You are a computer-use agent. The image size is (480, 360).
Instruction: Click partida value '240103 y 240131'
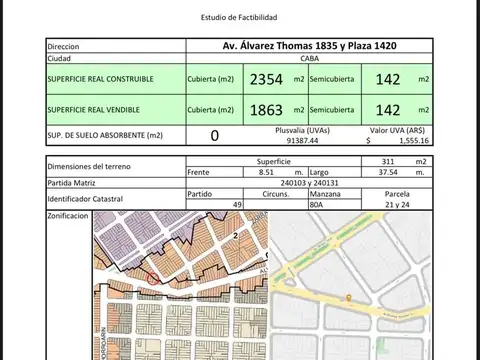click(309, 183)
